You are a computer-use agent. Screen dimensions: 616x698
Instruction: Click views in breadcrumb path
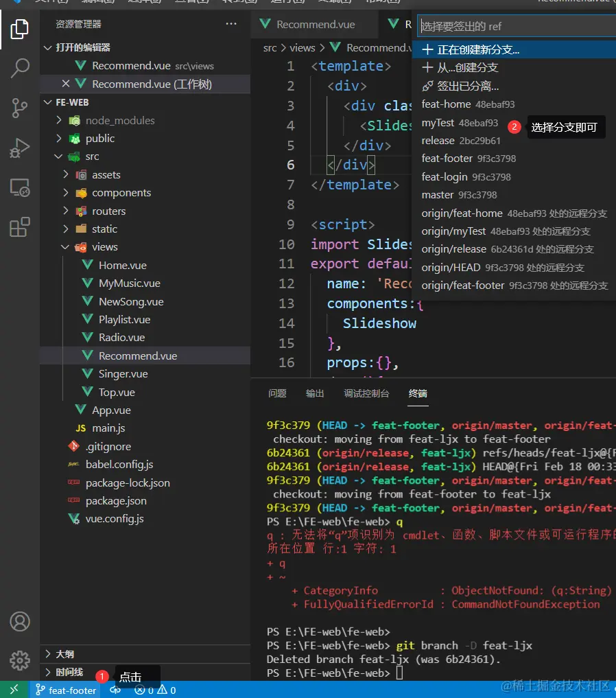click(303, 48)
